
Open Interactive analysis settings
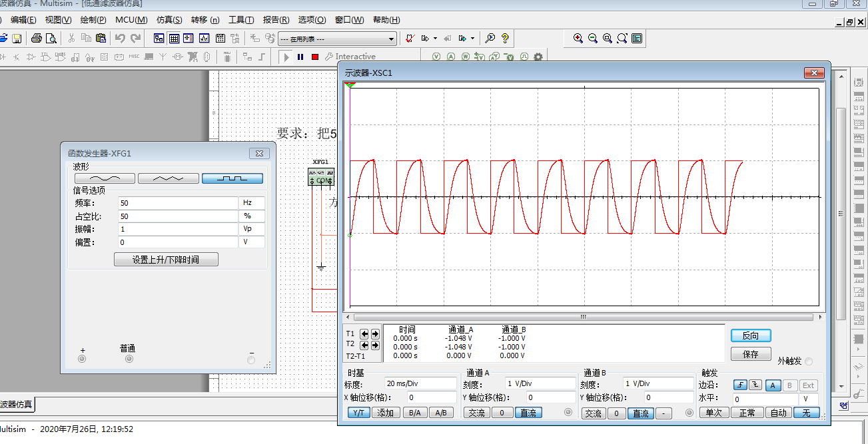pyautogui.click(x=350, y=57)
